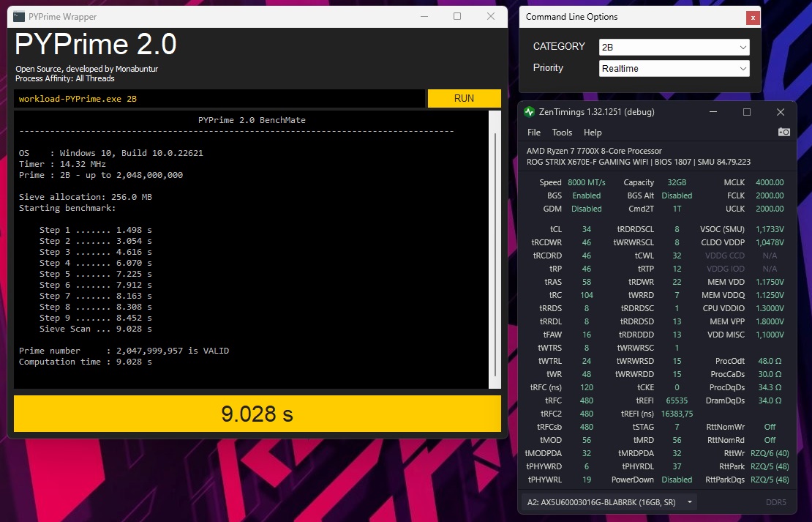The width and height of the screenshot is (812, 522).
Task: Maximize the PYPrime Wrapper window
Action: pyautogui.click(x=457, y=17)
